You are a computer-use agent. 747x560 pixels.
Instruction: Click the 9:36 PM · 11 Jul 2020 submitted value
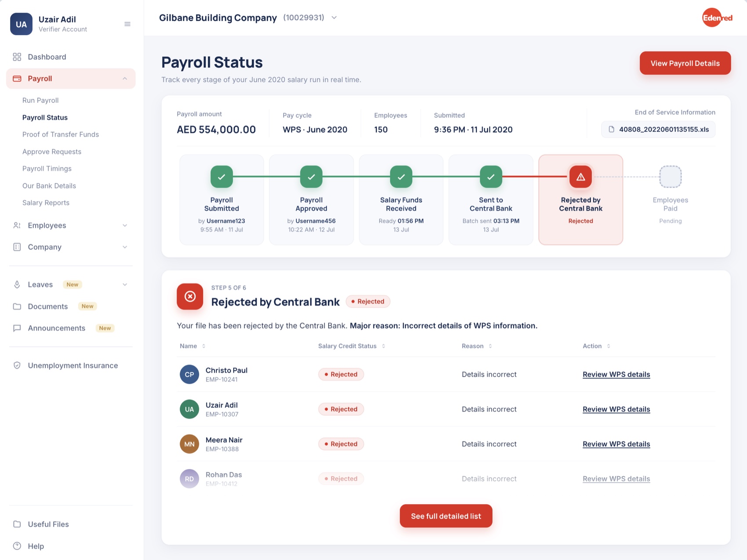coord(473,130)
